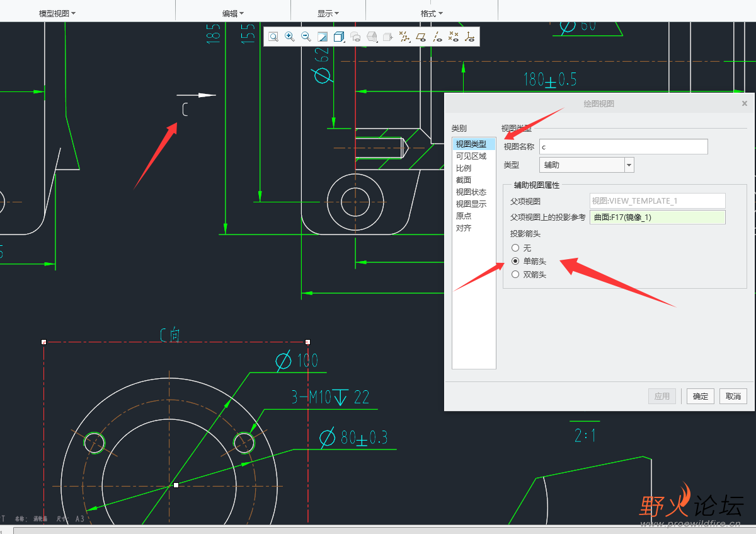
Task: Click the repaint screen icon
Action: [322, 37]
